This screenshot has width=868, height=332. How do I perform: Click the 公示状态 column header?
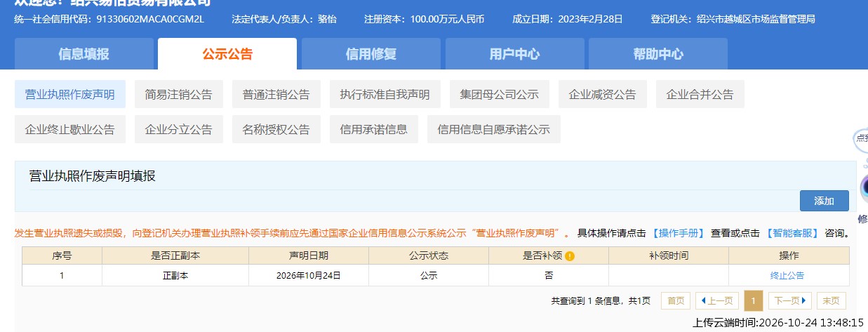pos(429,256)
